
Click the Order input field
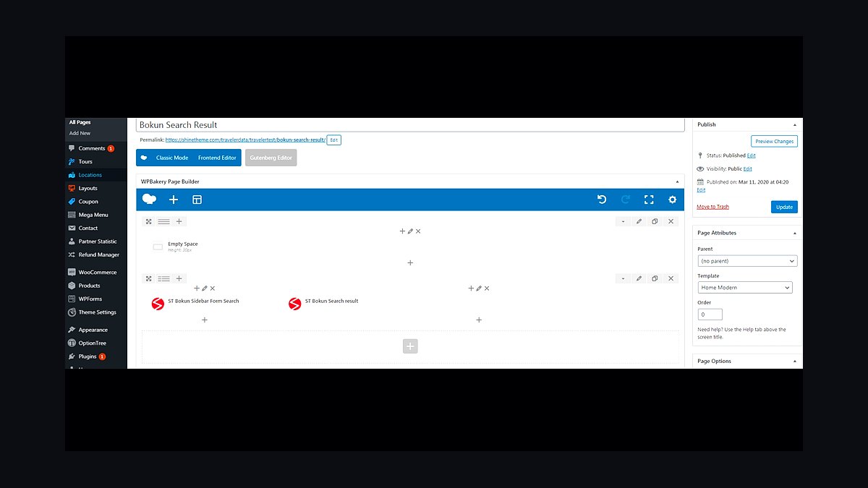point(710,314)
